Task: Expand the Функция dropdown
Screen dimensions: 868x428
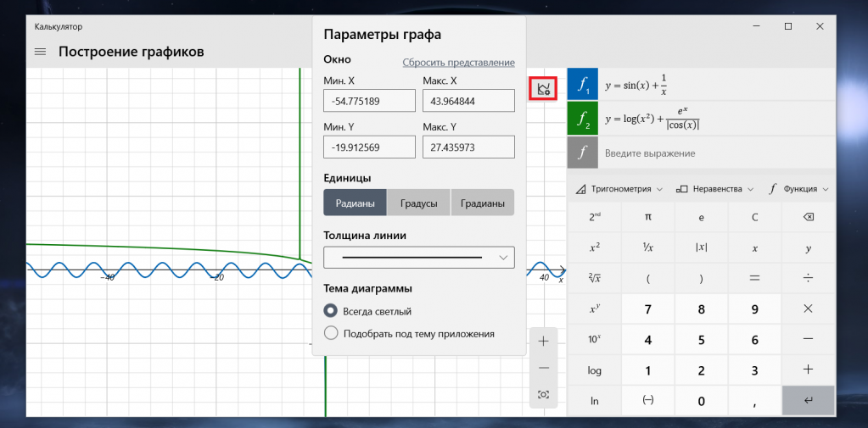Action: click(x=798, y=188)
